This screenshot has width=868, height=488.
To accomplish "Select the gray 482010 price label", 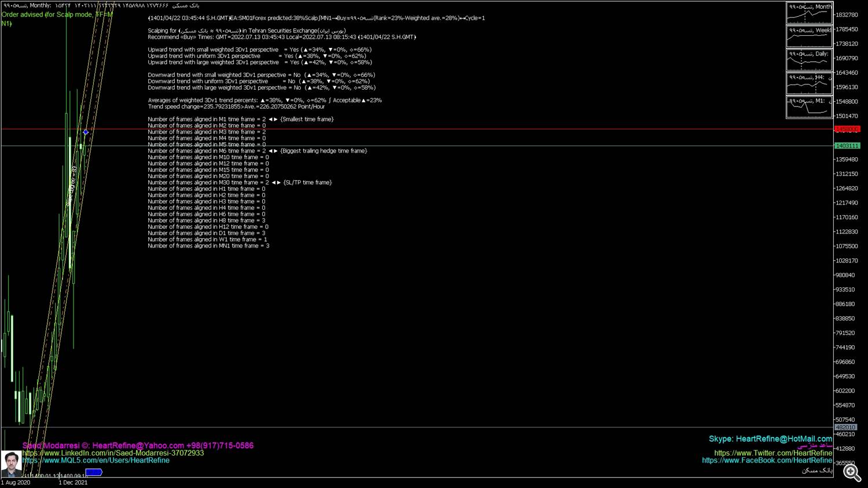I will pyautogui.click(x=845, y=427).
